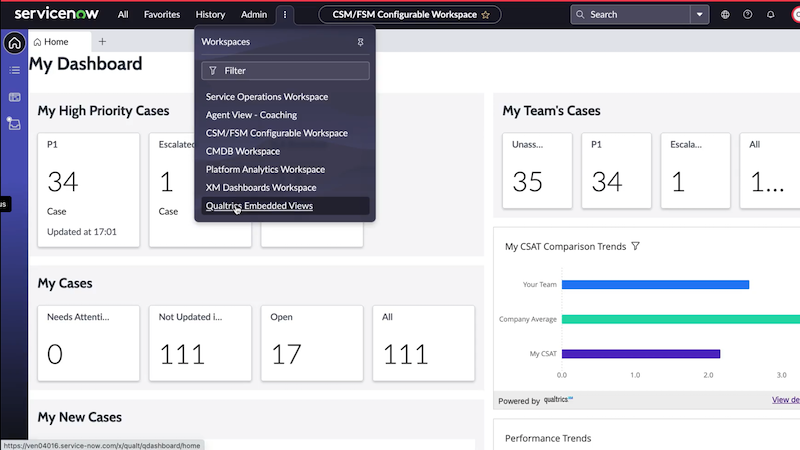This screenshot has height=450, width=800.
Task: Select Platform Analytics Workspace
Action: point(265,169)
